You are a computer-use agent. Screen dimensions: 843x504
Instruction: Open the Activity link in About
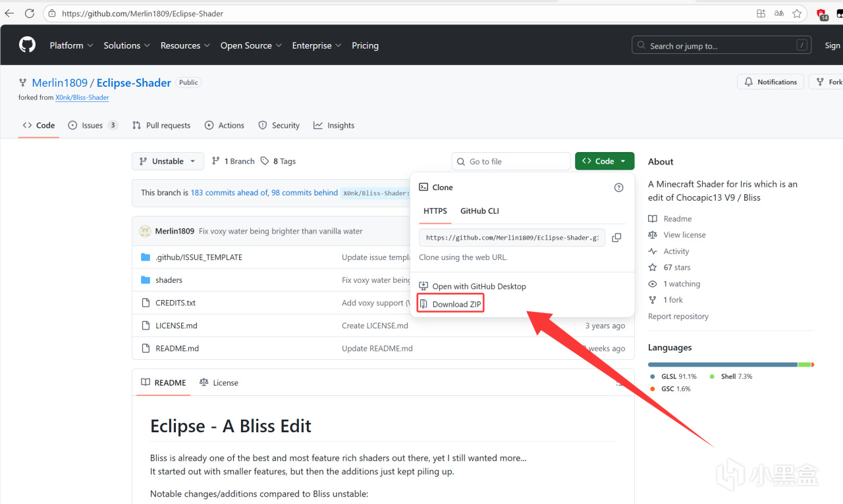pos(669,251)
